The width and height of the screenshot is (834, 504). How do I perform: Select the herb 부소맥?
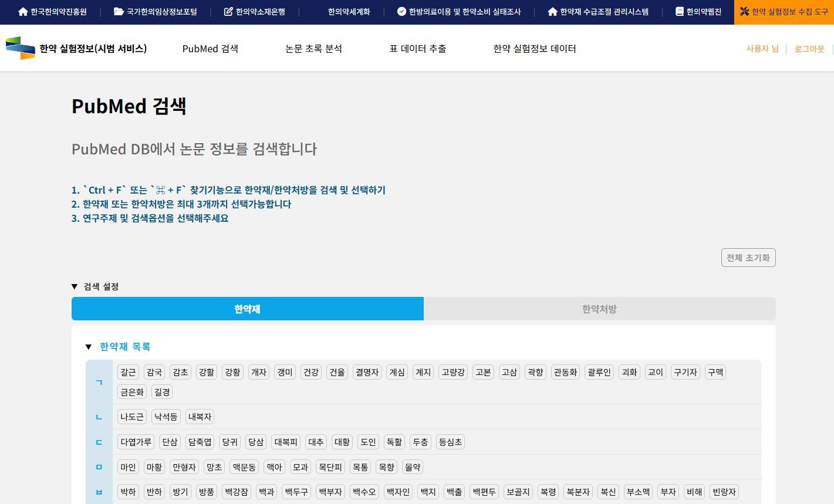pyautogui.click(x=638, y=492)
